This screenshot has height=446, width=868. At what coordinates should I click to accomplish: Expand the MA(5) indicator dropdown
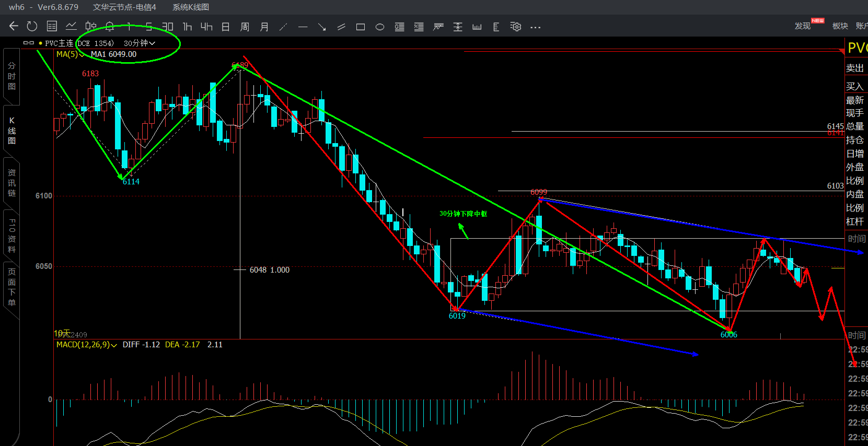coord(70,54)
